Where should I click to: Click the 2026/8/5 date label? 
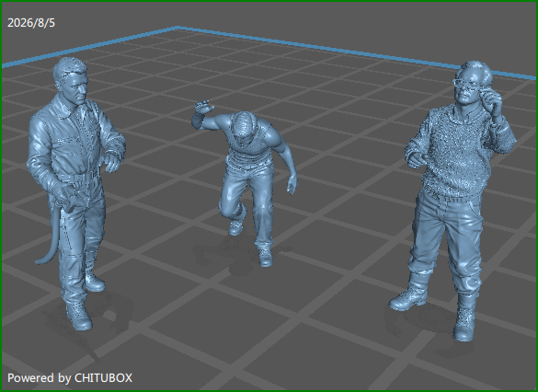click(x=31, y=23)
